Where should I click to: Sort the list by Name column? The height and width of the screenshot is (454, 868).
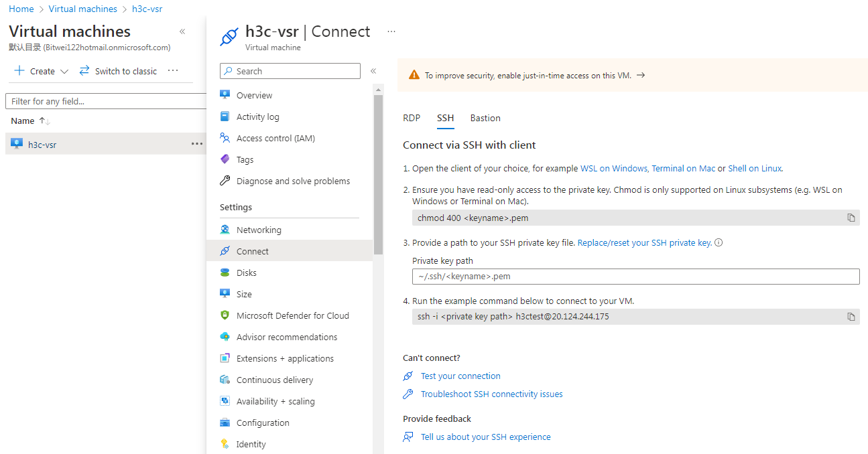point(30,121)
